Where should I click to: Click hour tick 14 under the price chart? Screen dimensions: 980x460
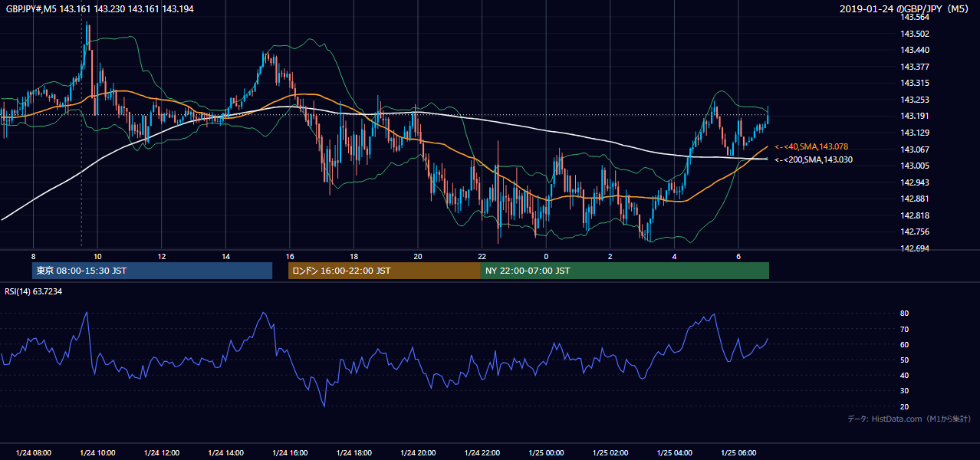[x=225, y=256]
